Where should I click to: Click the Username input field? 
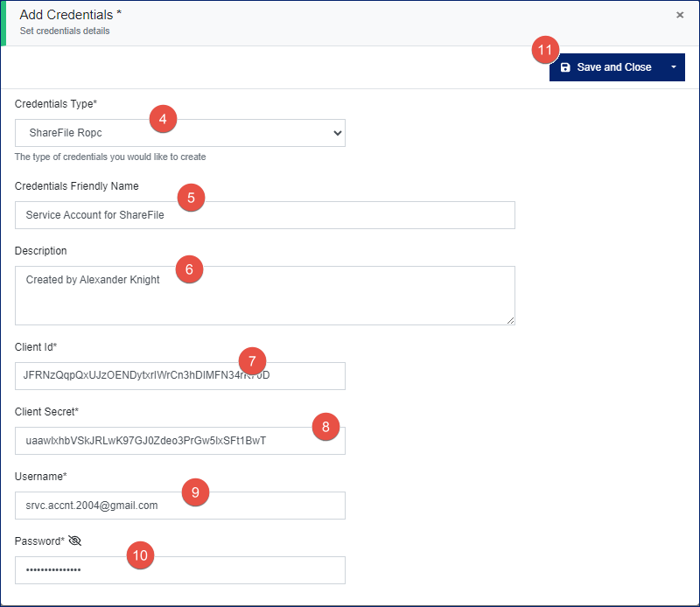[175, 506]
